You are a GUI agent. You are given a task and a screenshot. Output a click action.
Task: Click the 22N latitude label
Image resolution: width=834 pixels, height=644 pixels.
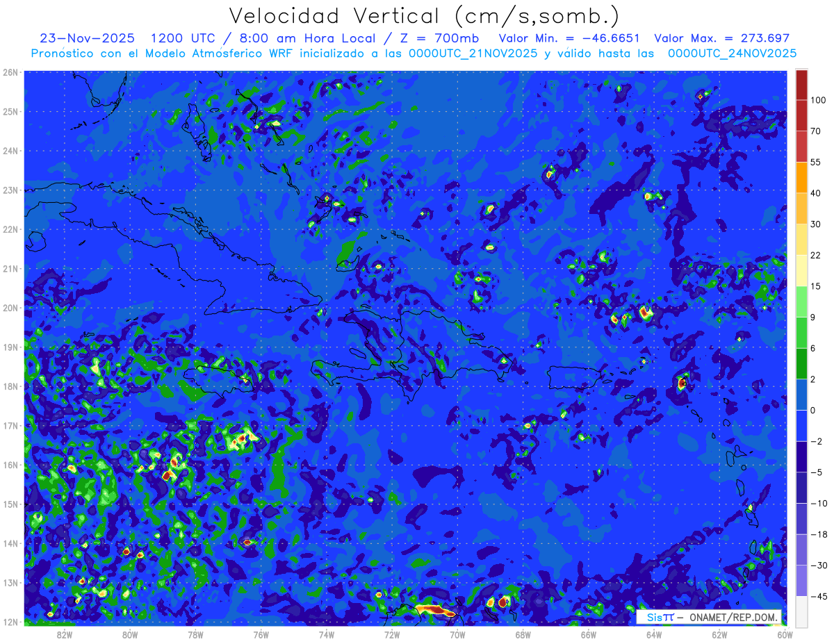point(10,229)
